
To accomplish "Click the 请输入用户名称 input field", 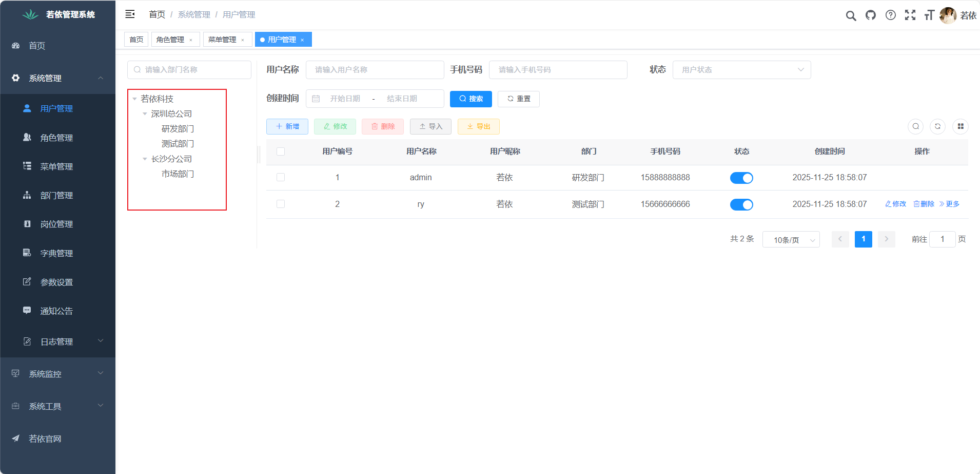I will pos(375,70).
